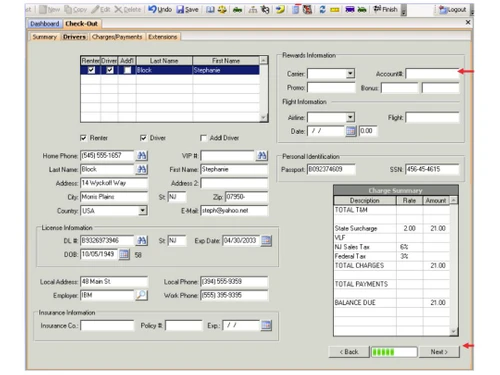Click drivers grid scroll-up arrow
500x375 pixels.
click(263, 60)
